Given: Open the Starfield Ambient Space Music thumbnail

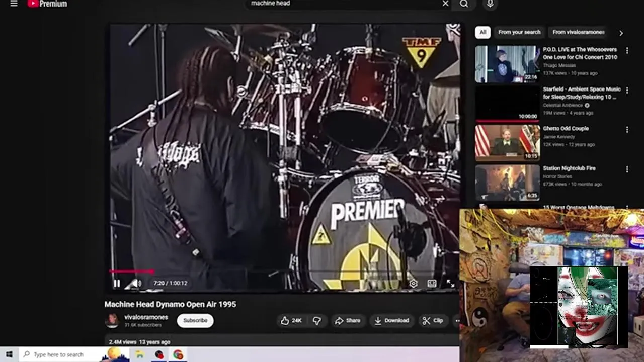Looking at the screenshot, I should click(507, 104).
